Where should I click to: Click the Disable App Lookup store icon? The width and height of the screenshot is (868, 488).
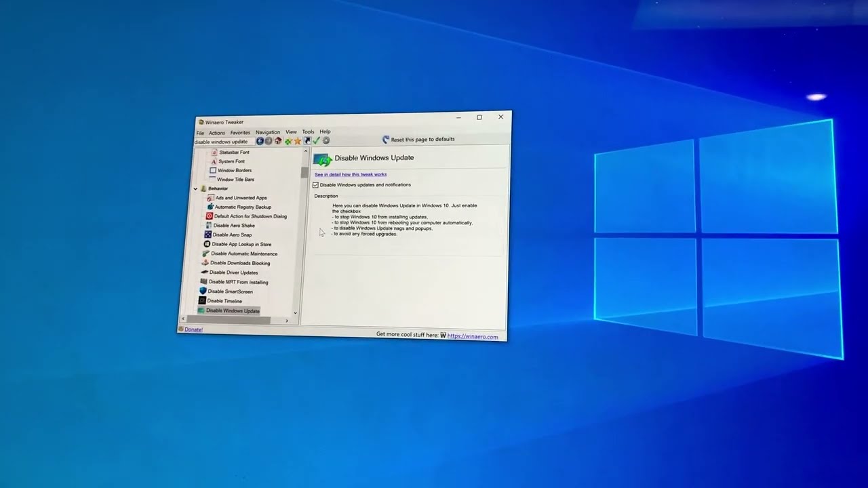tap(207, 244)
